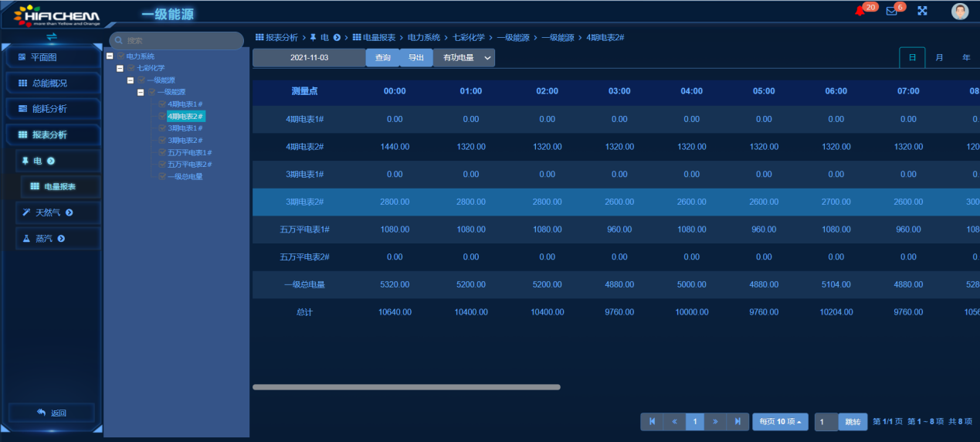Open the 平面图 sidebar menu
This screenshot has width=980, height=442.
52,57
